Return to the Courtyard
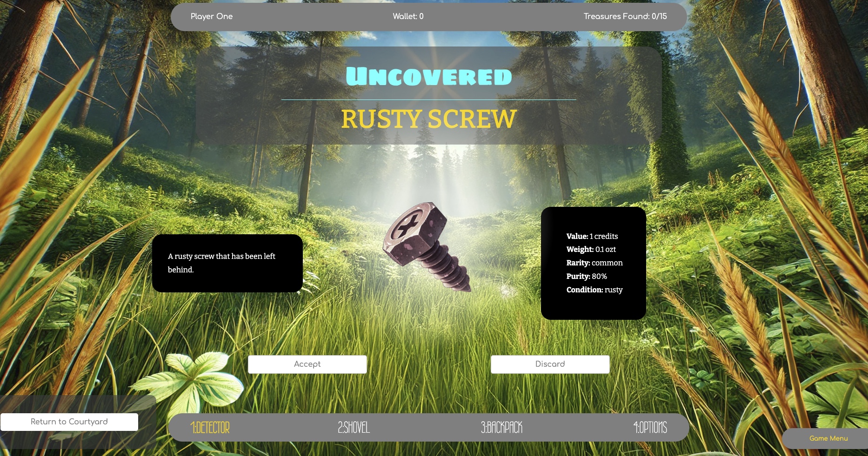 pyautogui.click(x=69, y=422)
